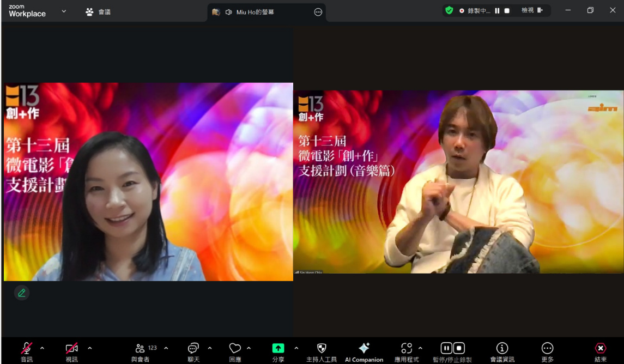This screenshot has width=624, height=364.
Task: Open the More (更多) options menu
Action: tap(547, 349)
